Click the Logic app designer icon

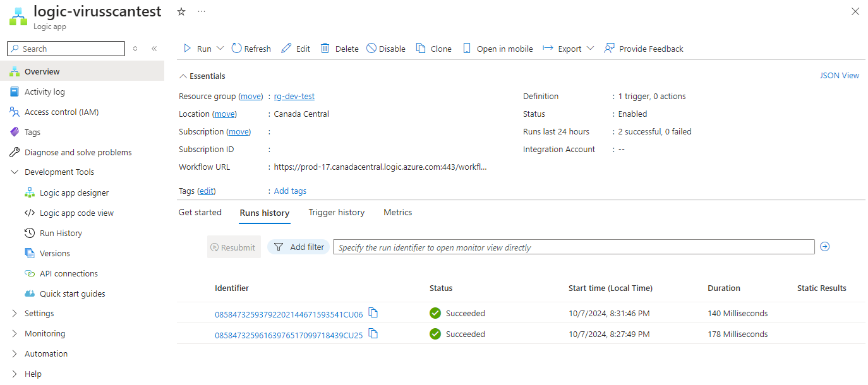(30, 192)
